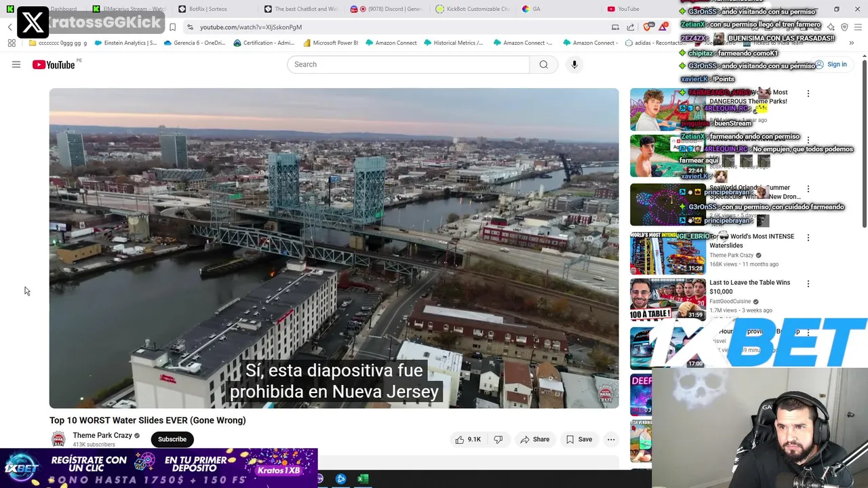Click the main video player to pause
The width and height of the screenshot is (868, 488).
[334, 248]
